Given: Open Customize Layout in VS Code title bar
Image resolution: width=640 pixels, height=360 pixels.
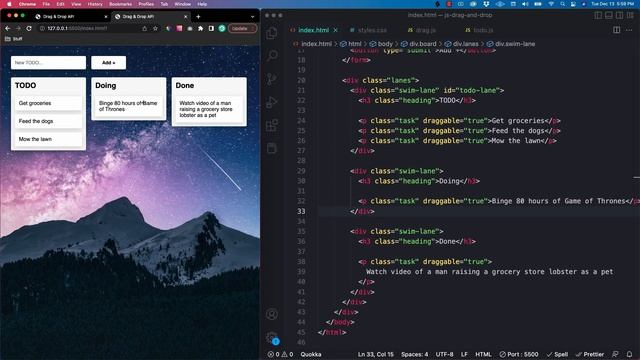Looking at the screenshot, I should 630,15.
